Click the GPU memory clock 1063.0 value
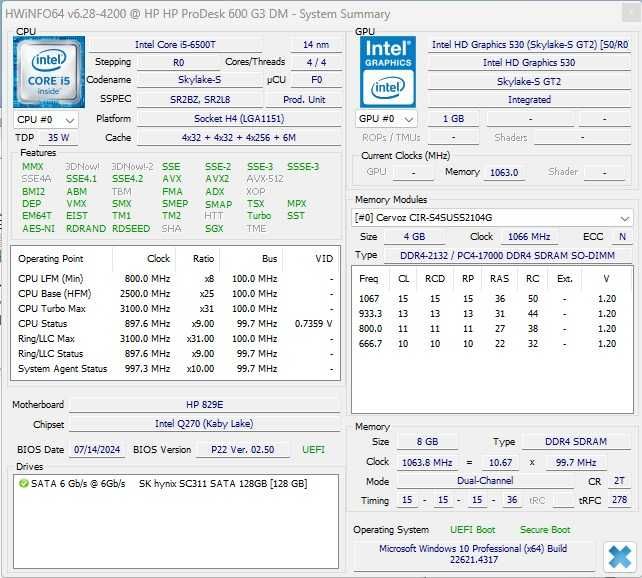Screen dimensions: 642x578 coord(504,172)
